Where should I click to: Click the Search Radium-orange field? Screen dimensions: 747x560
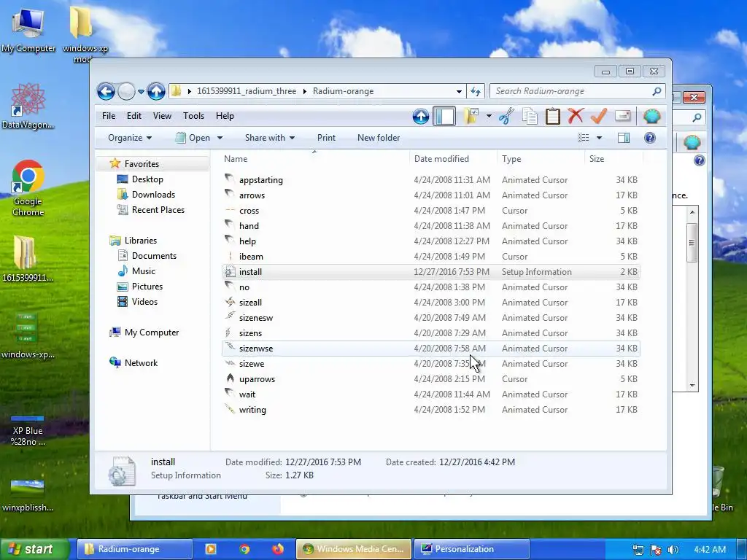point(570,91)
